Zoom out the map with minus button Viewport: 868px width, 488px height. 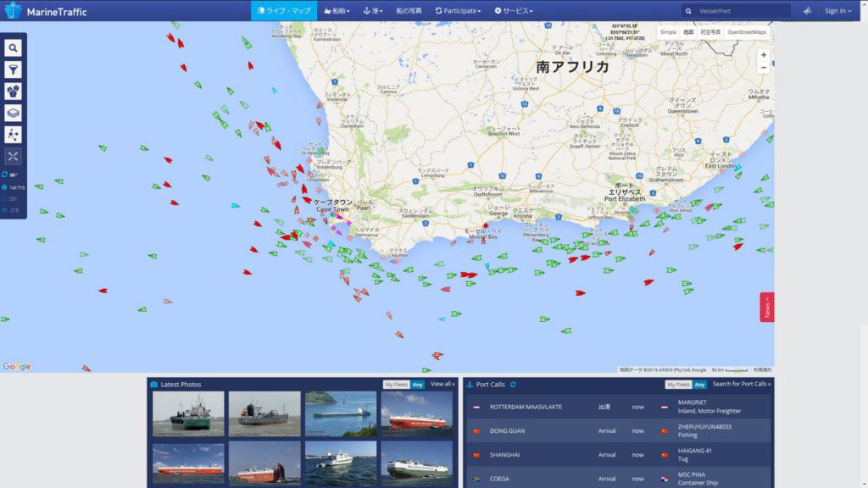[764, 68]
